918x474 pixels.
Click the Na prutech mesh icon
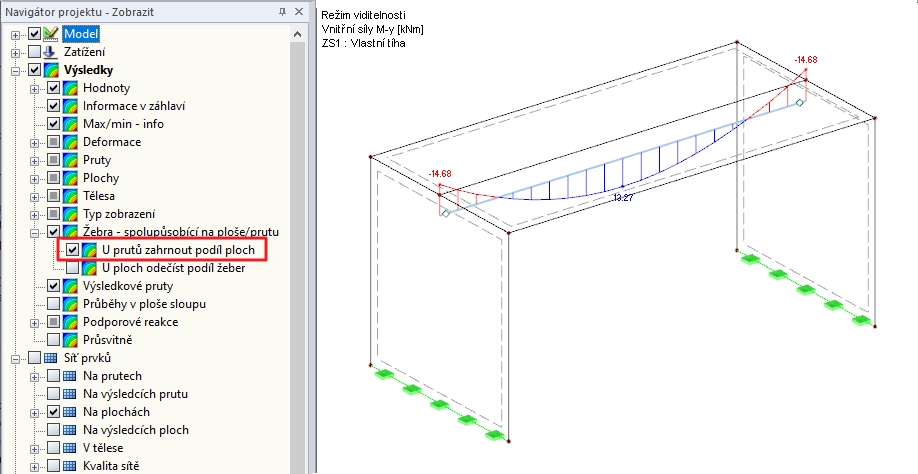(70, 376)
